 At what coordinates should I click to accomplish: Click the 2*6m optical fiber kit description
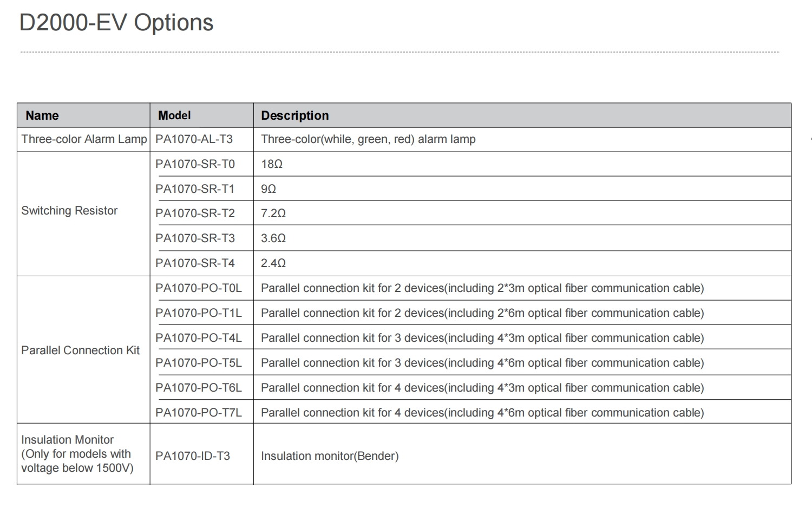(x=482, y=313)
